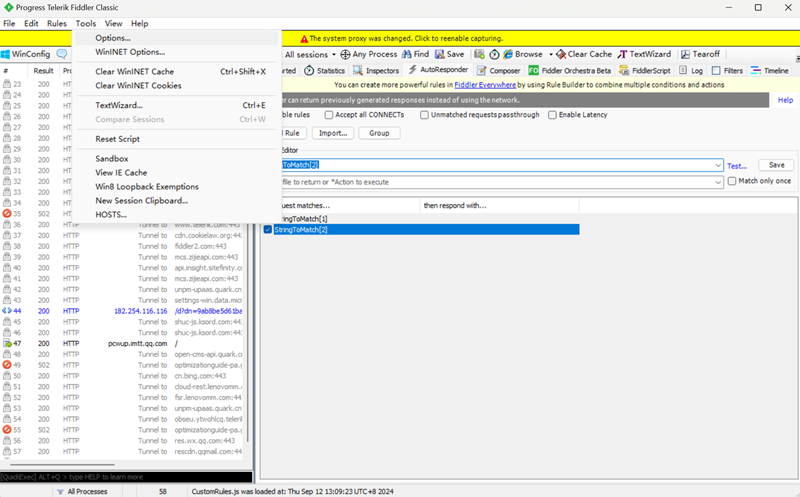Click the Tearoff toolbar icon

click(685, 54)
